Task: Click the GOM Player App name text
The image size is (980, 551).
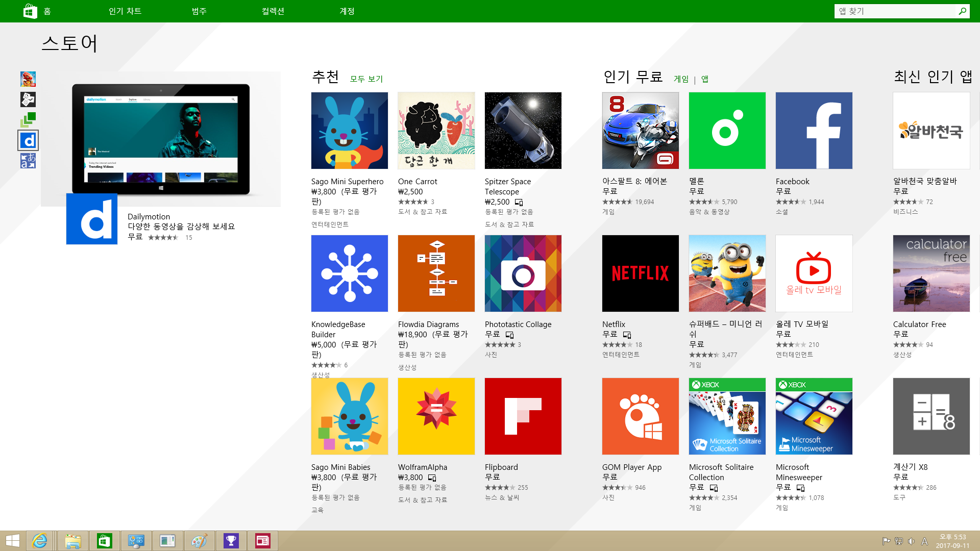Action: (632, 467)
